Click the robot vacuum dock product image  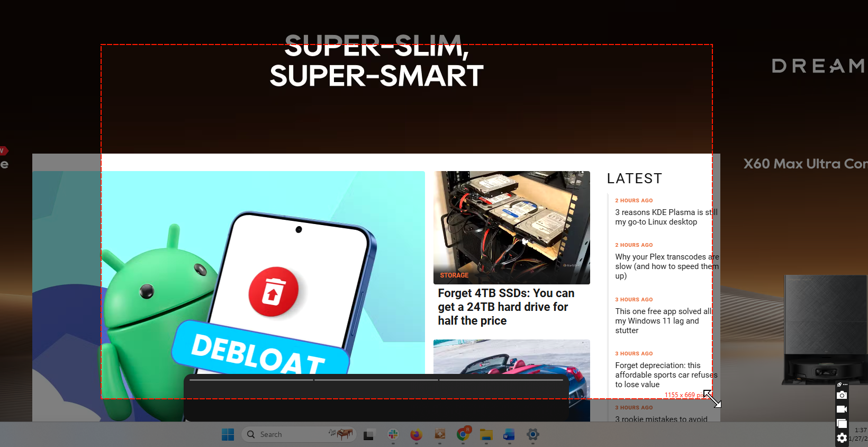[826, 329]
